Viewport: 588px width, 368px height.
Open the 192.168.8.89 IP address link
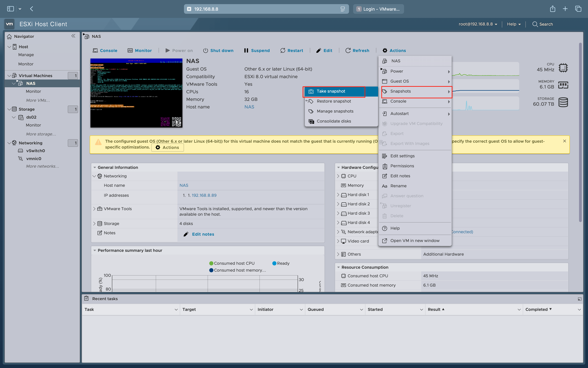pyautogui.click(x=204, y=195)
